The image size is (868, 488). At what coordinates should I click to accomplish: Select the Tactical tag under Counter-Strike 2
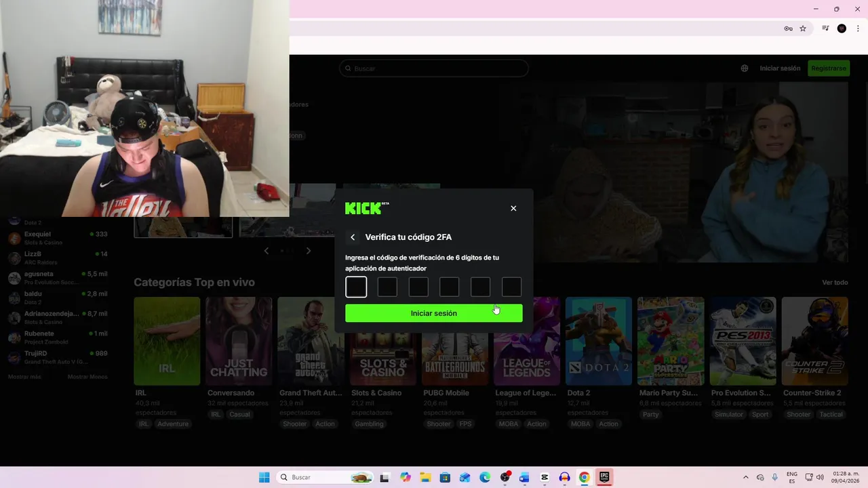831,415
